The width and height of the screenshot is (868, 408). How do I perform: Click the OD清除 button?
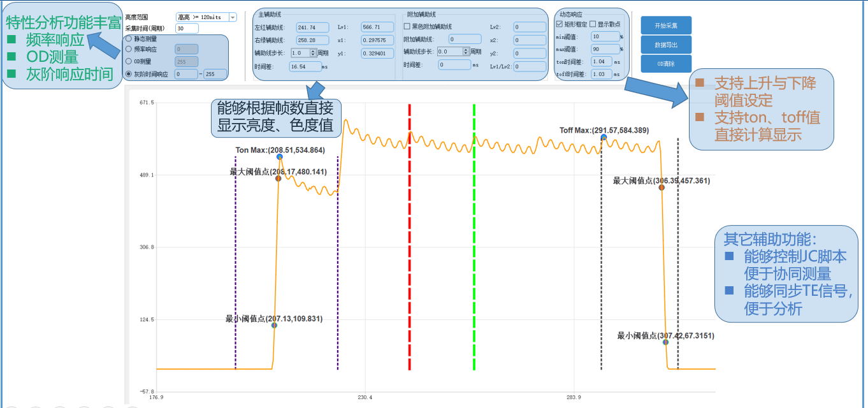click(x=666, y=64)
